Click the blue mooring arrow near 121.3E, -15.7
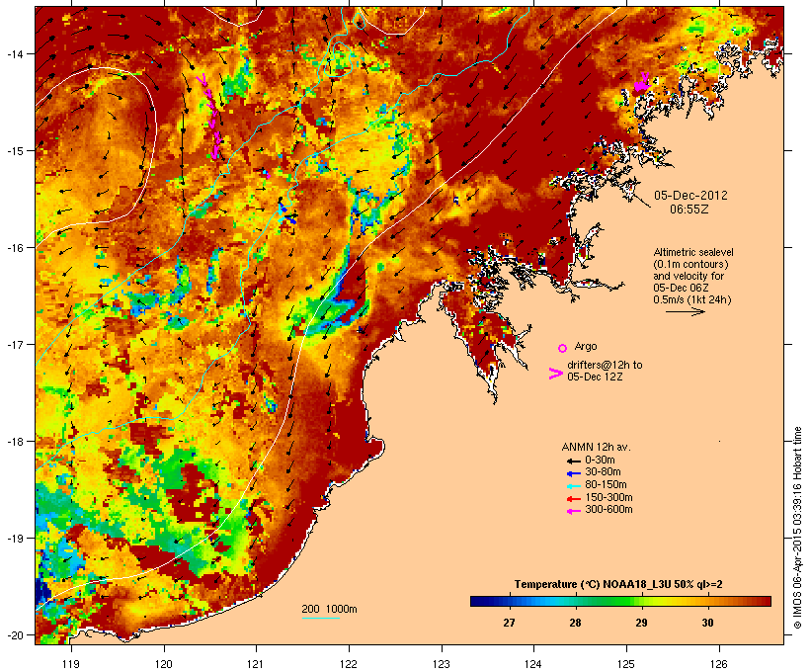 pyautogui.click(x=287, y=214)
